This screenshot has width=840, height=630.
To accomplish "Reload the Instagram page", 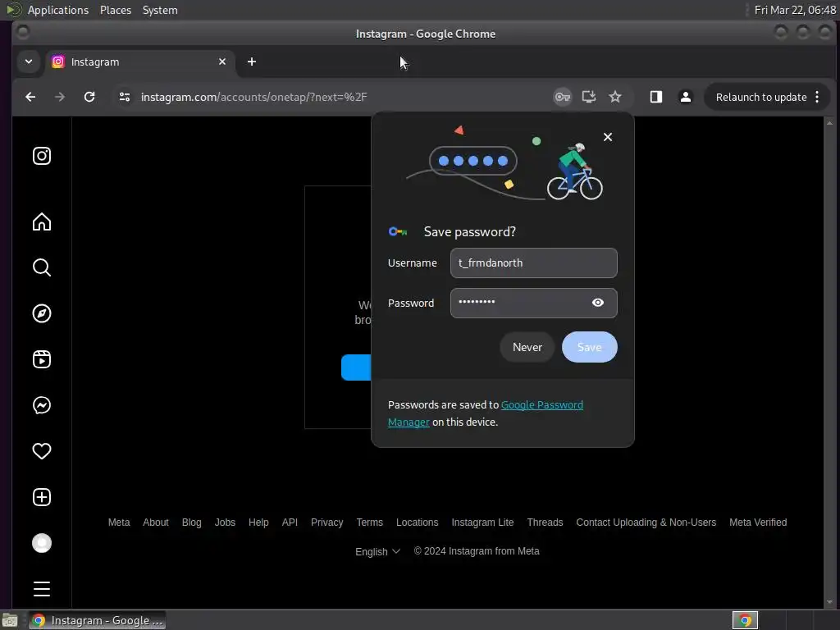I will (x=89, y=97).
